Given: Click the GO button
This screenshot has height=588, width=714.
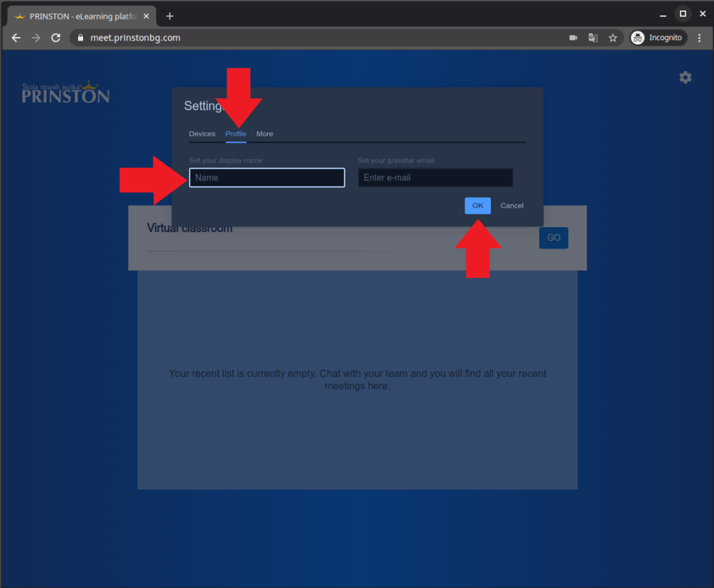Looking at the screenshot, I should click(554, 238).
